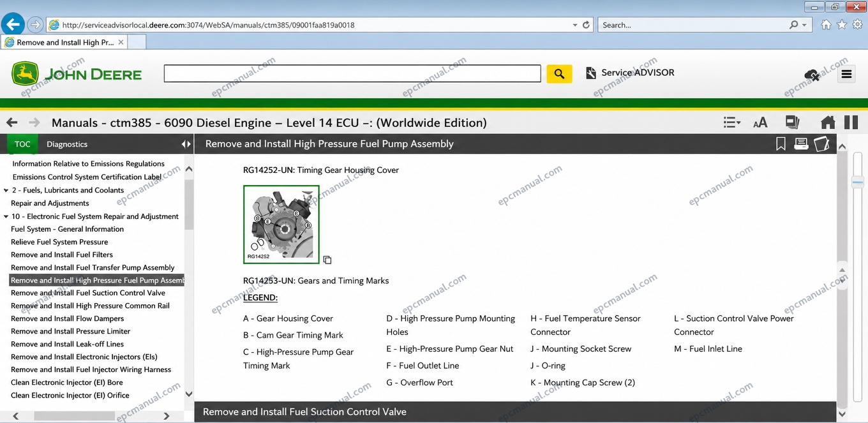Click the yellow search magnifier button
The width and height of the screenshot is (868, 423).
tap(559, 74)
